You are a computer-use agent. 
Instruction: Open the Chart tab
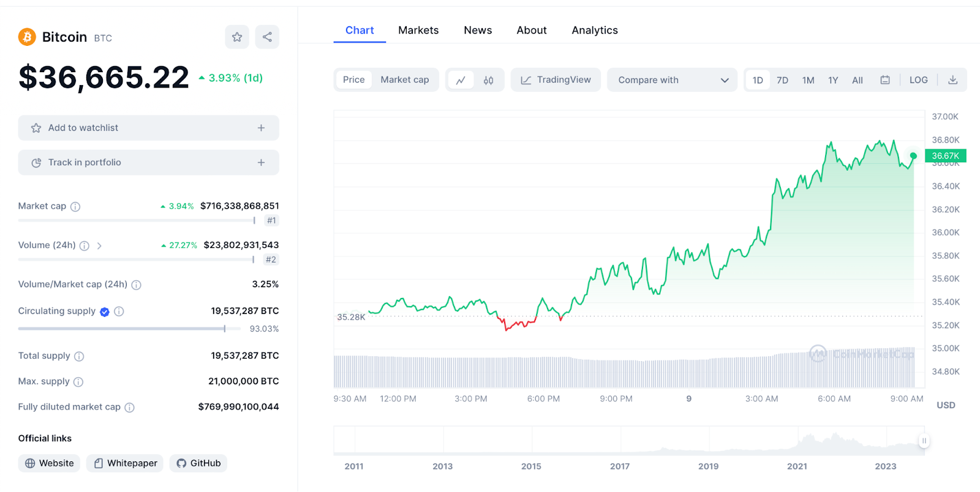360,31
